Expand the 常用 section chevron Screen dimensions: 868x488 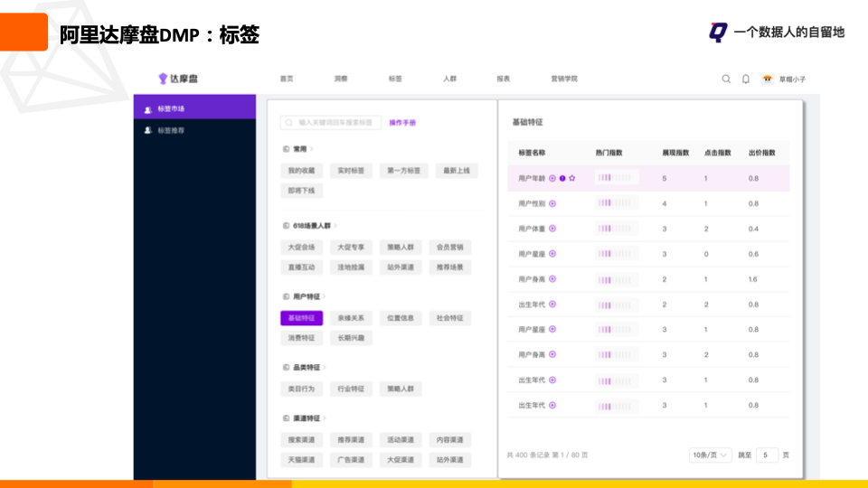312,149
